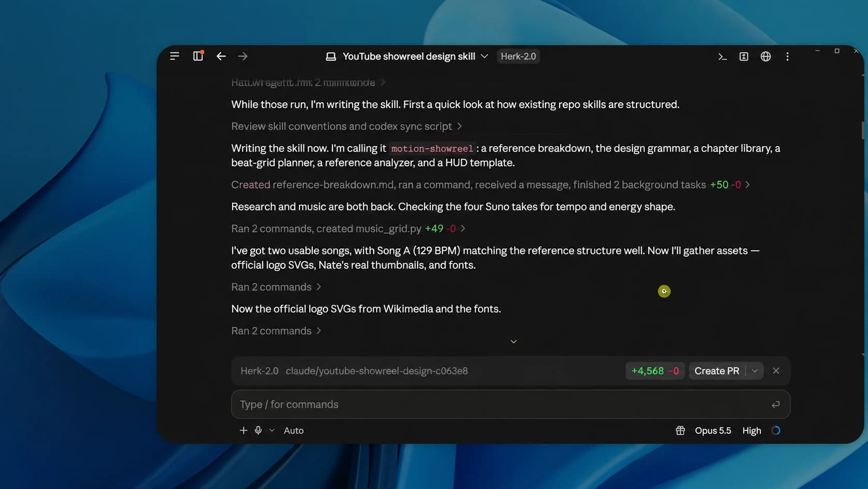The width and height of the screenshot is (868, 489).
Task: Click the gift icon near Opus 5.5
Action: tap(680, 430)
